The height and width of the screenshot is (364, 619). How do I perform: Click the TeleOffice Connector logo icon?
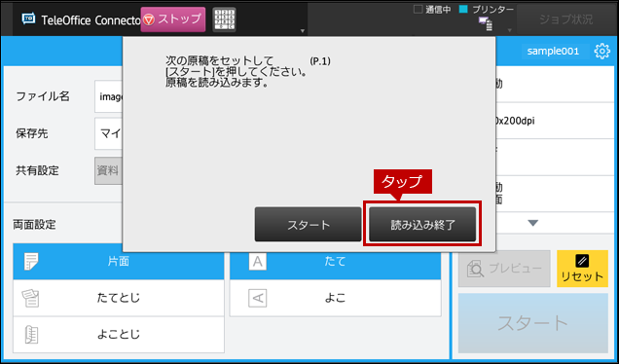28,18
